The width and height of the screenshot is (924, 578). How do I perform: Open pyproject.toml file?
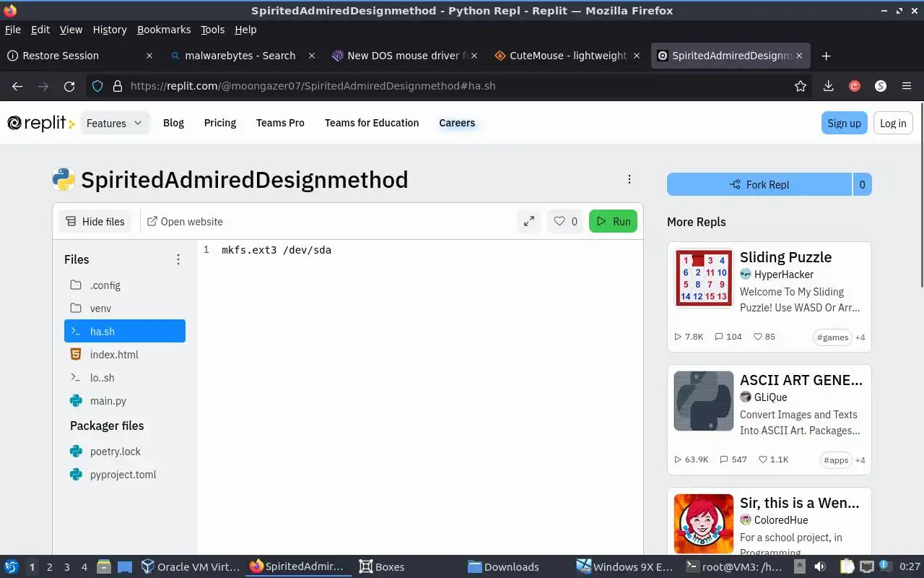click(125, 475)
